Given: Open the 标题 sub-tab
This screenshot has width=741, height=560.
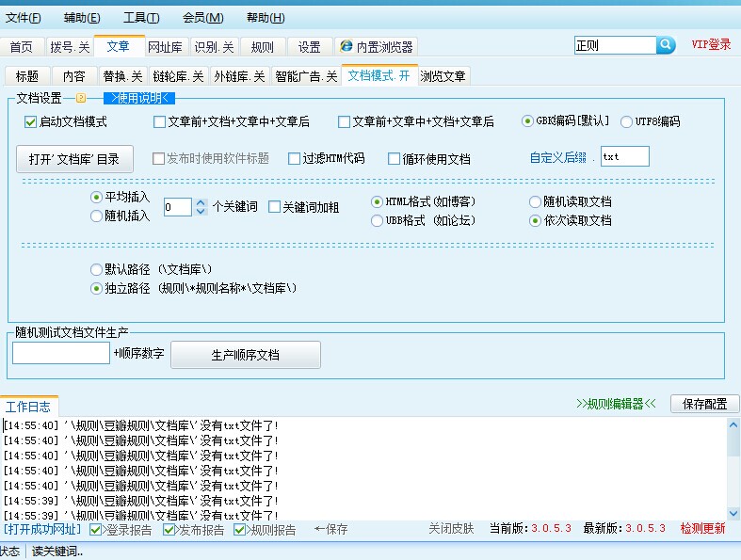Looking at the screenshot, I should 27,76.
